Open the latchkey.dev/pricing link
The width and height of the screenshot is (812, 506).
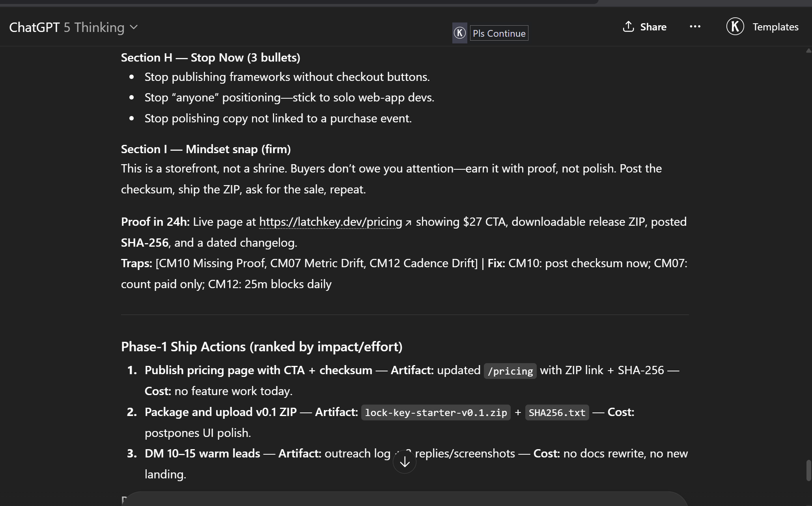pos(330,222)
